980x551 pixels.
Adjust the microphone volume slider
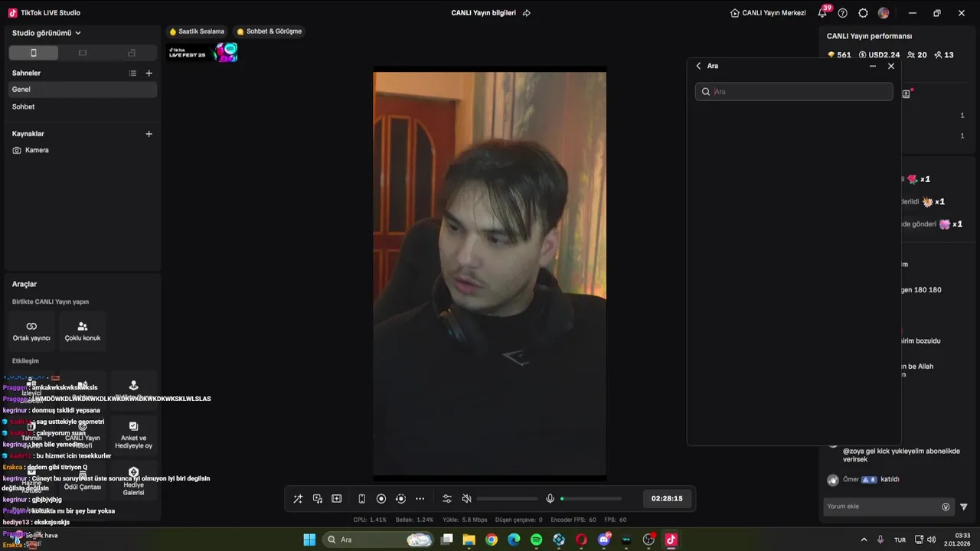(591, 499)
